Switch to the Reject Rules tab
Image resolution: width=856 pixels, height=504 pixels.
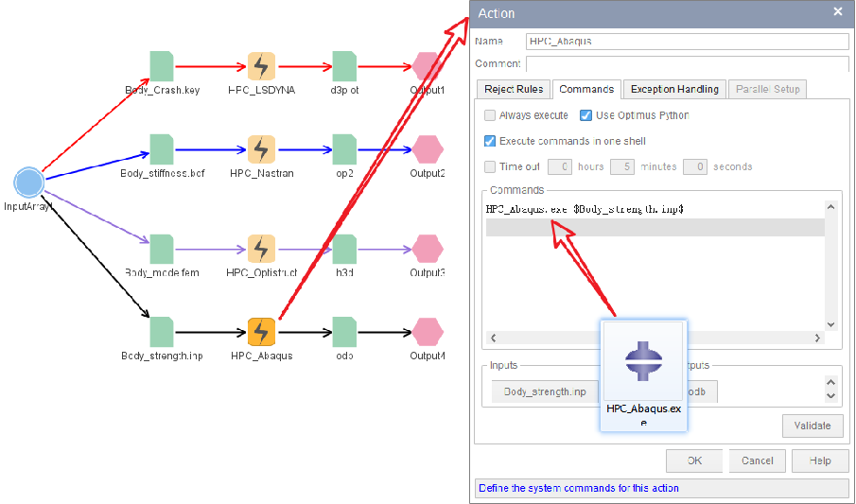tap(514, 89)
